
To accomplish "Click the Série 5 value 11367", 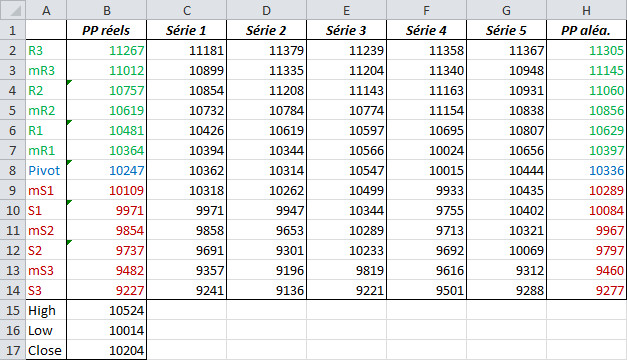I will (x=506, y=50).
